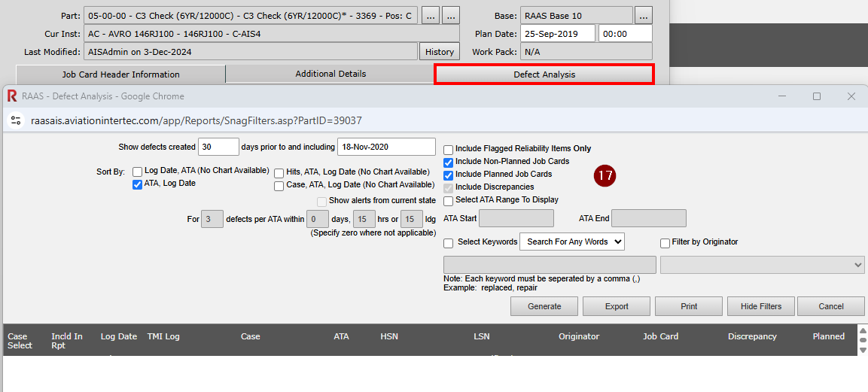
Task: Enable Include Flagged Reliability Items Only
Action: pyautogui.click(x=449, y=149)
